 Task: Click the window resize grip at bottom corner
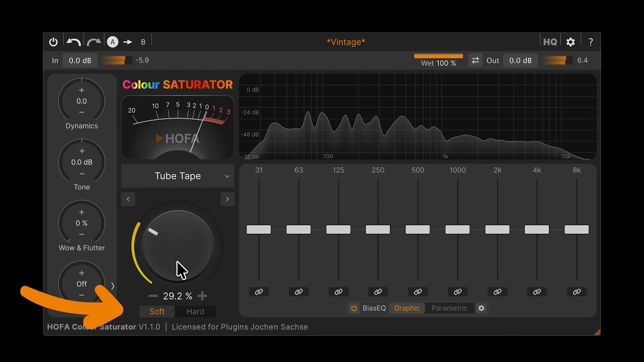tap(597, 332)
